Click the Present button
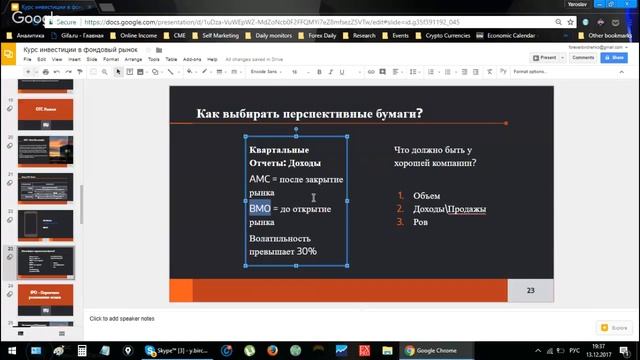Image resolution: width=640 pixels, height=360 pixels. tap(544, 58)
